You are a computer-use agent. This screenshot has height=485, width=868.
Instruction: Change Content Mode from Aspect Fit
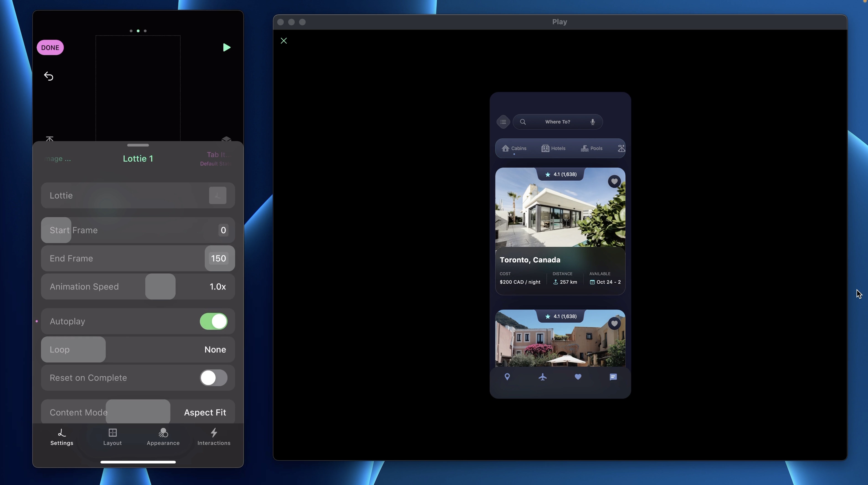[205, 413]
